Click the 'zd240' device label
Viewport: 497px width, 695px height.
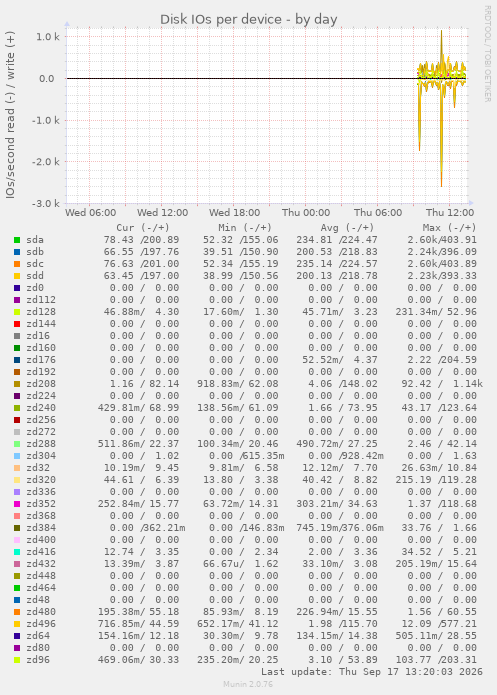click(41, 408)
